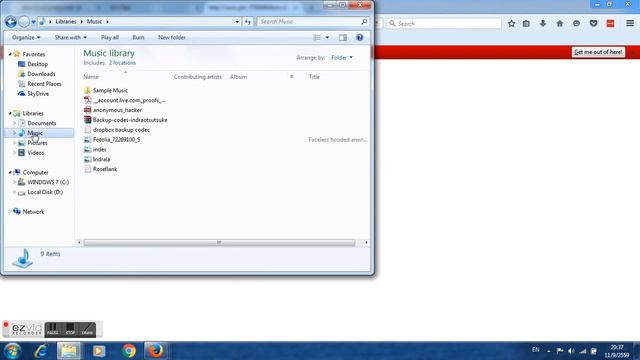This screenshot has width=640, height=360.
Task: Change the view with the view icon
Action: (x=317, y=38)
